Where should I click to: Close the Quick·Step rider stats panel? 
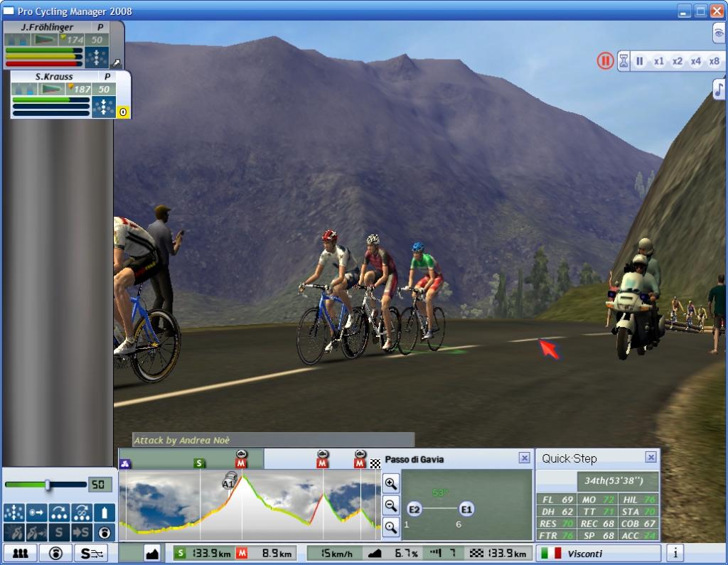(x=651, y=458)
